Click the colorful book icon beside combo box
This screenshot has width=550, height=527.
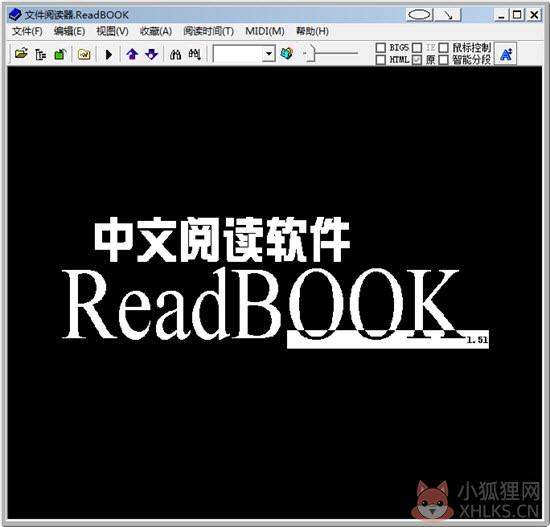tap(287, 53)
